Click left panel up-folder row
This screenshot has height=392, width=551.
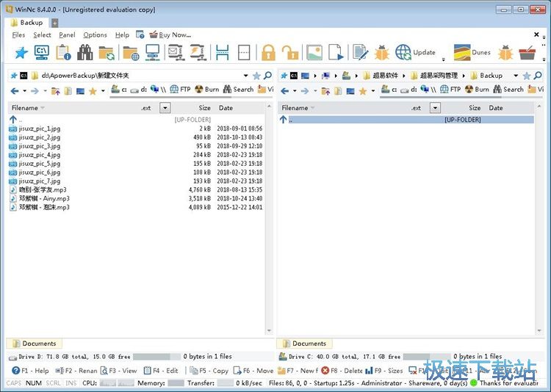point(136,120)
